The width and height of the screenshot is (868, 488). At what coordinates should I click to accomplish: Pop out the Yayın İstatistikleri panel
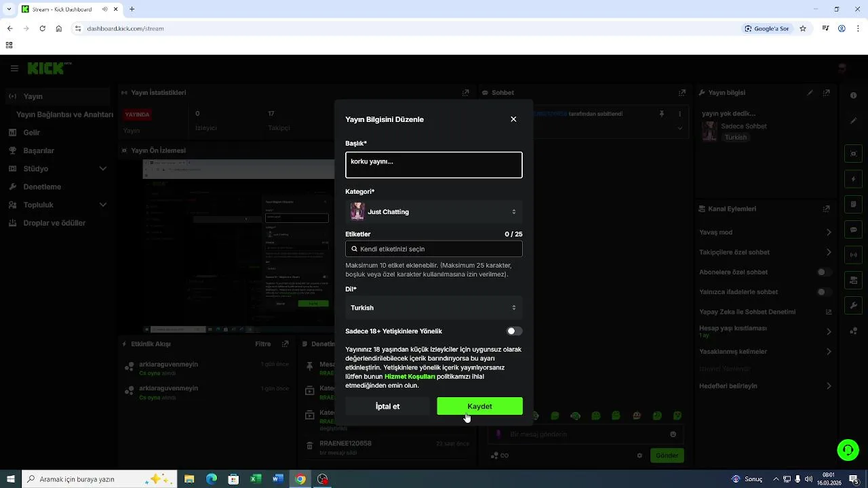(465, 93)
